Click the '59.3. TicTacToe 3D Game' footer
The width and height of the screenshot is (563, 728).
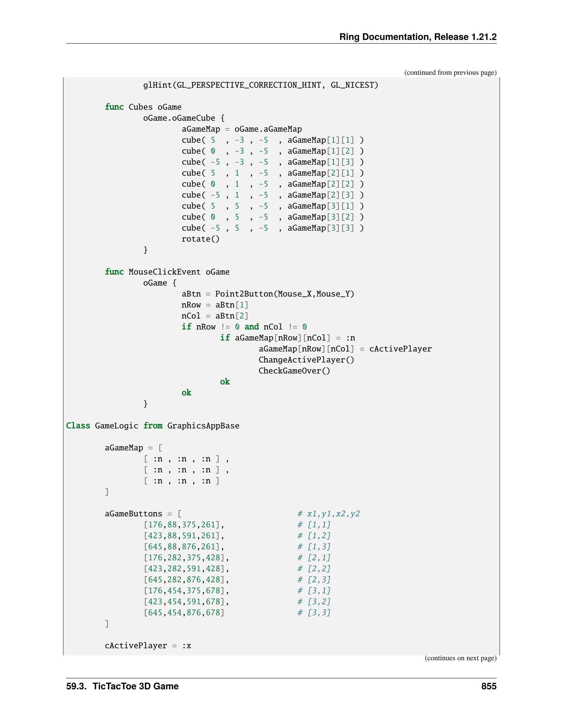(122, 686)
